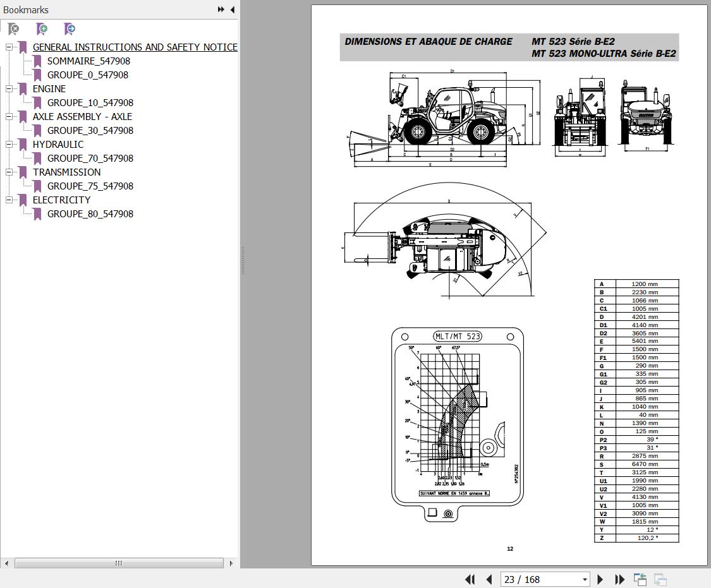The image size is (711, 588).
Task: Click bookmark icon beside HYDRAULIC
Action: 23,144
